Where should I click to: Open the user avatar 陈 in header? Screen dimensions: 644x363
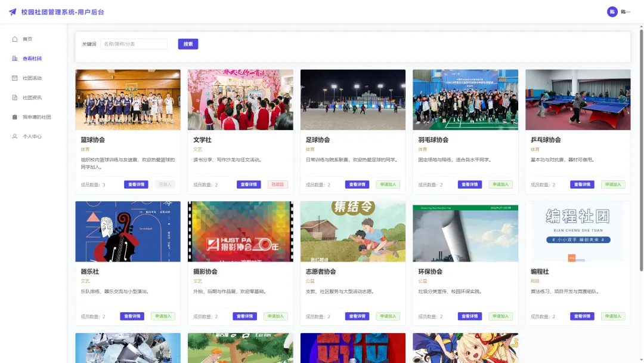click(x=612, y=11)
